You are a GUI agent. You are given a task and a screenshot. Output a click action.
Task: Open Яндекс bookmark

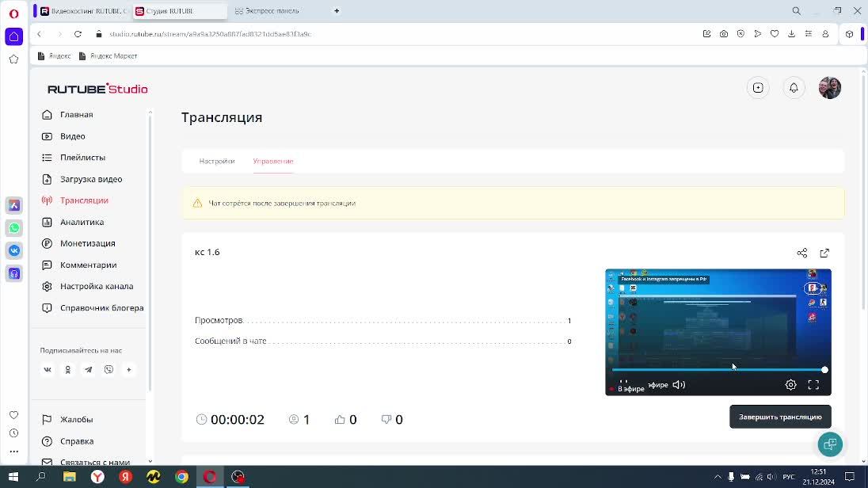(x=54, y=56)
